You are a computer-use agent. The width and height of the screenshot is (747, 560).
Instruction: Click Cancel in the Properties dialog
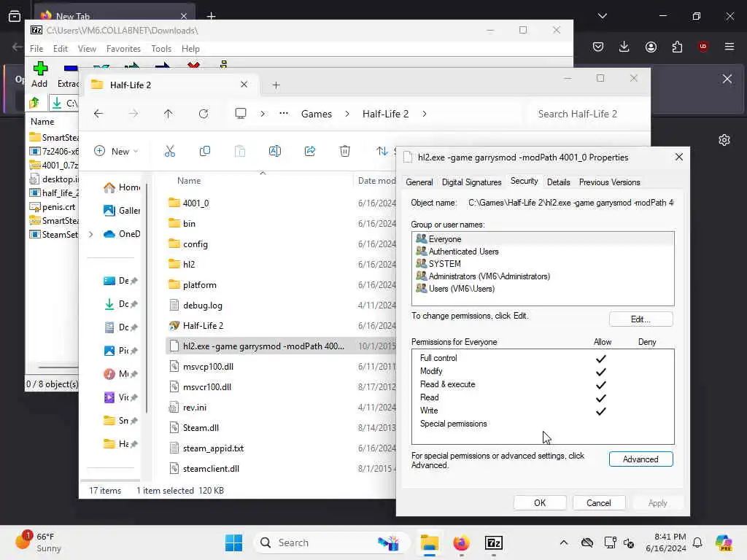[598, 503]
